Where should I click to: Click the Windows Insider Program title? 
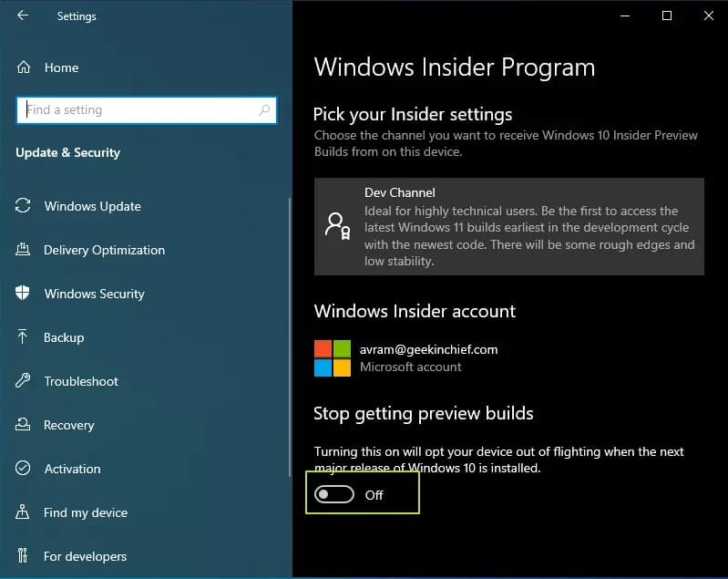coord(455,67)
